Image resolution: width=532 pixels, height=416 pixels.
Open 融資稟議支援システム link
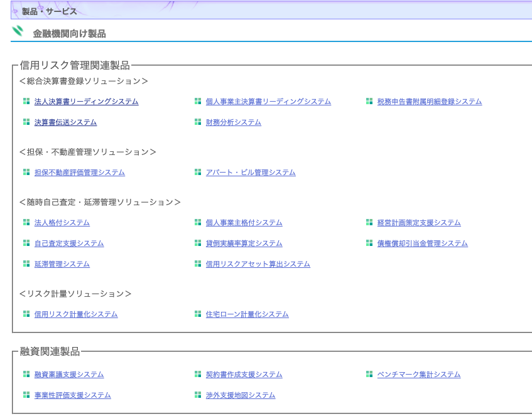(69, 375)
